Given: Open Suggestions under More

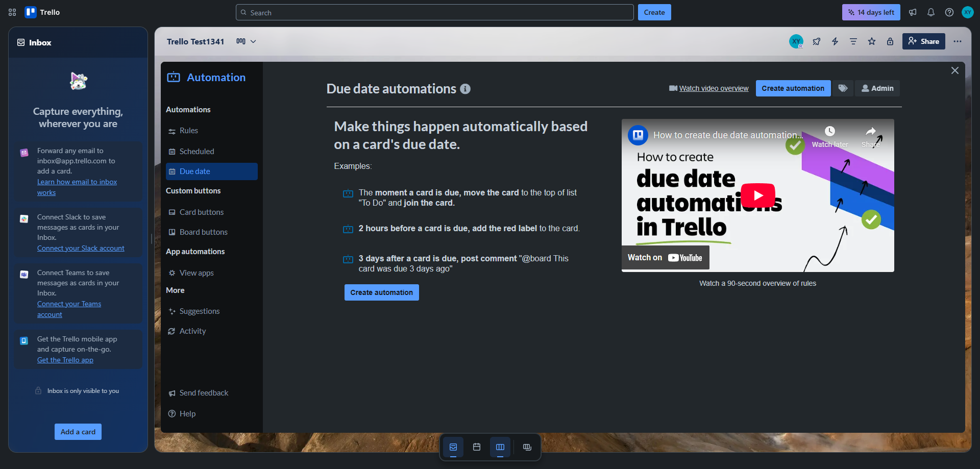Looking at the screenshot, I should click(212, 311).
